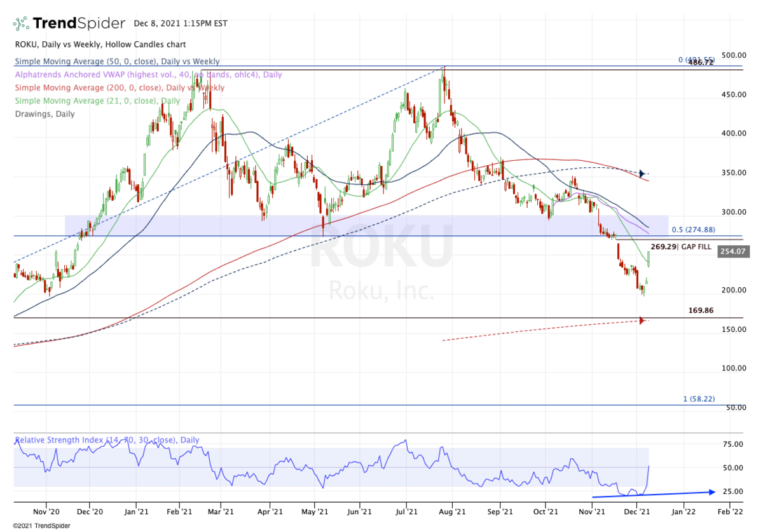Click the Nov '21 date axis label
The height and width of the screenshot is (532, 763).
tap(593, 510)
